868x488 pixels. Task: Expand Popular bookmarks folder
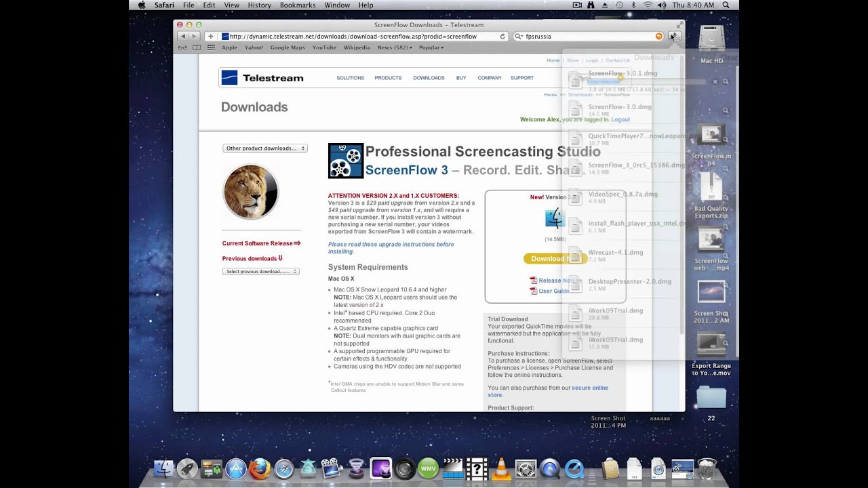(431, 47)
